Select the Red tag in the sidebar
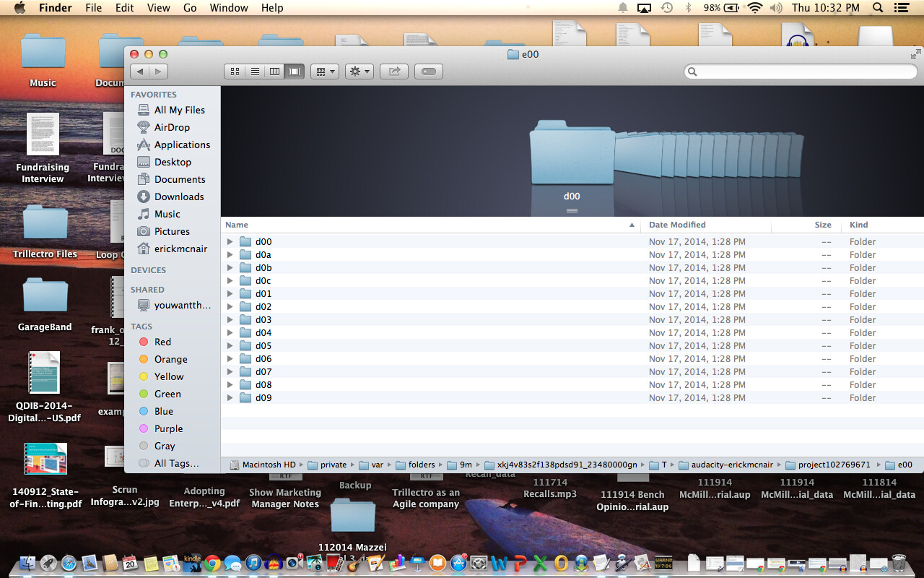This screenshot has width=924, height=578. (x=162, y=342)
